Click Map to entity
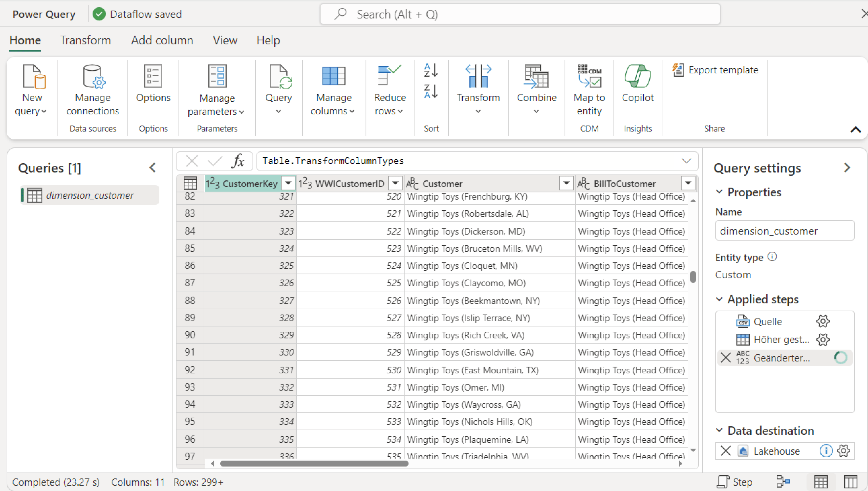 tap(589, 90)
